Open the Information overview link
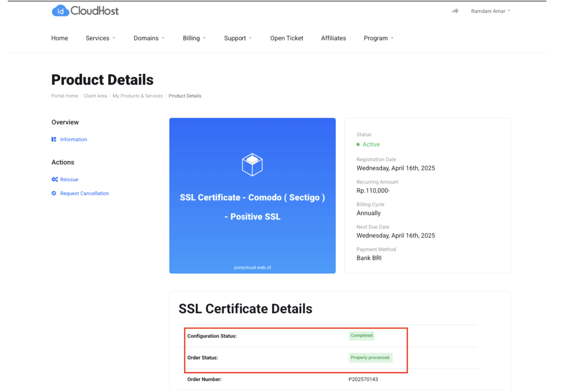This screenshot has height=392, width=562. (x=74, y=139)
